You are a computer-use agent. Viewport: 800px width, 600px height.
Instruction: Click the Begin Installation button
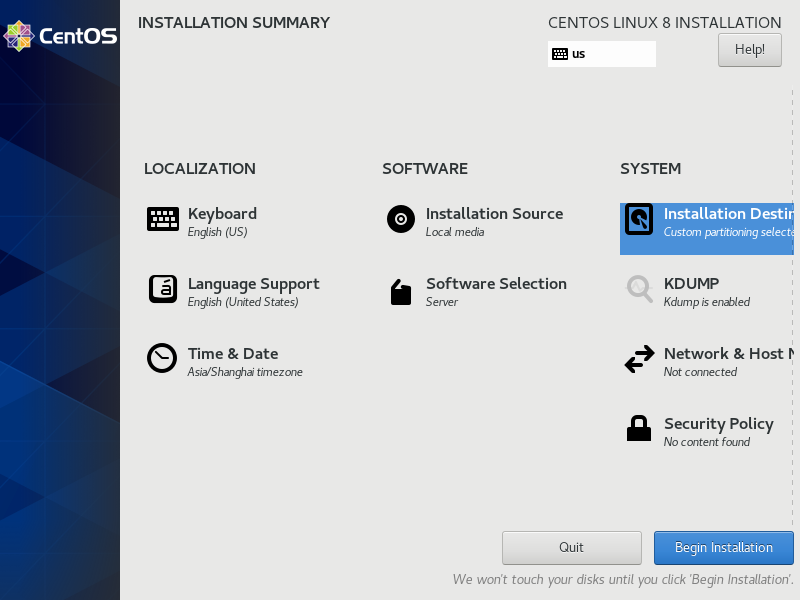click(x=723, y=547)
